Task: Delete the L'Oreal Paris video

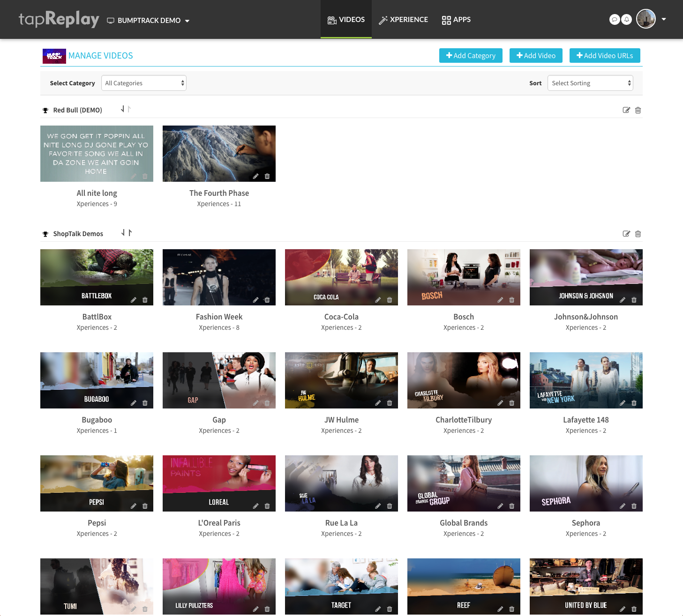Action: point(267,506)
